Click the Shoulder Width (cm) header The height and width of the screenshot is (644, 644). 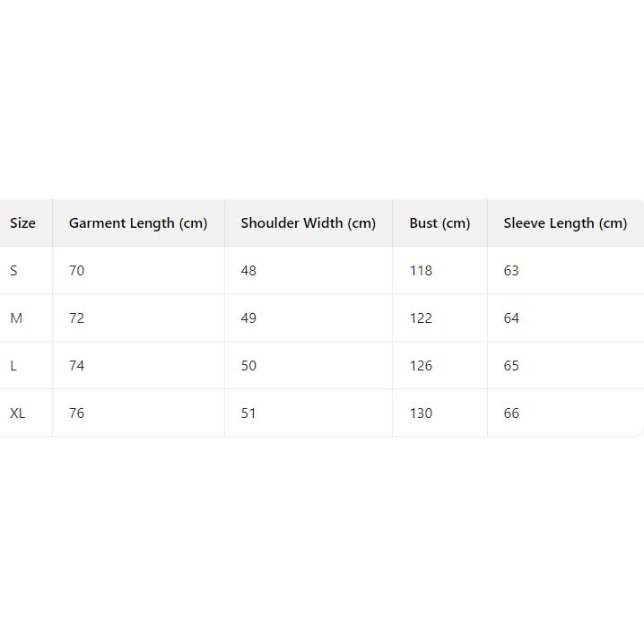coord(308,223)
